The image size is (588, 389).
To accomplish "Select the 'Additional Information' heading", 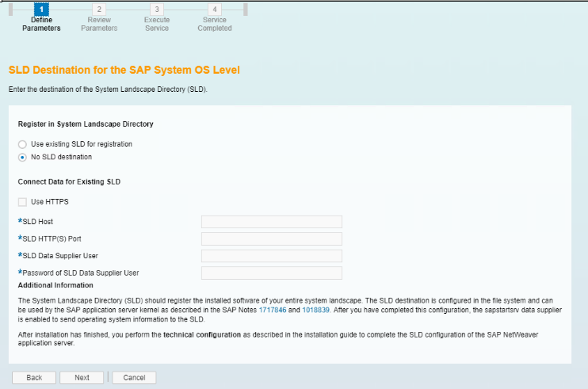I will click(x=55, y=285).
